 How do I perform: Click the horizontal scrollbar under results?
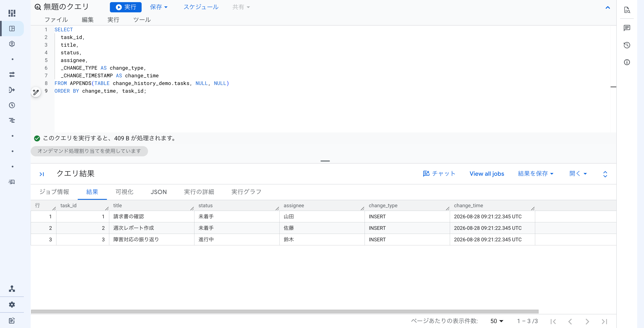(285, 312)
